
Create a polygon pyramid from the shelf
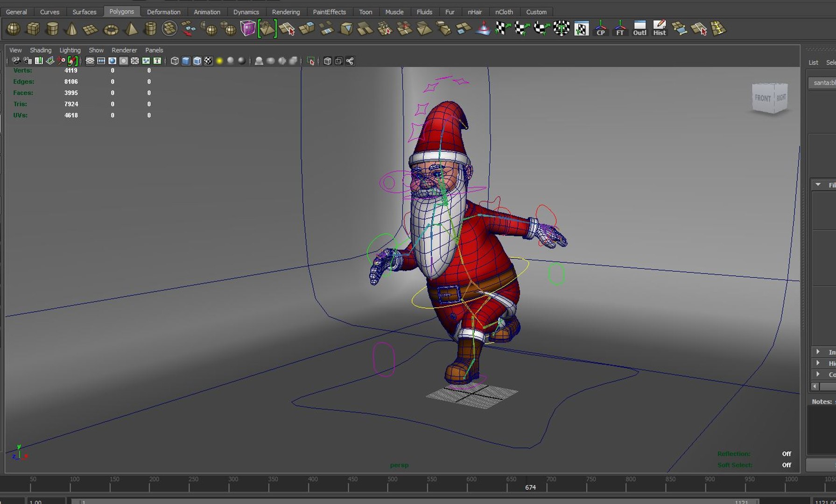tap(131, 29)
